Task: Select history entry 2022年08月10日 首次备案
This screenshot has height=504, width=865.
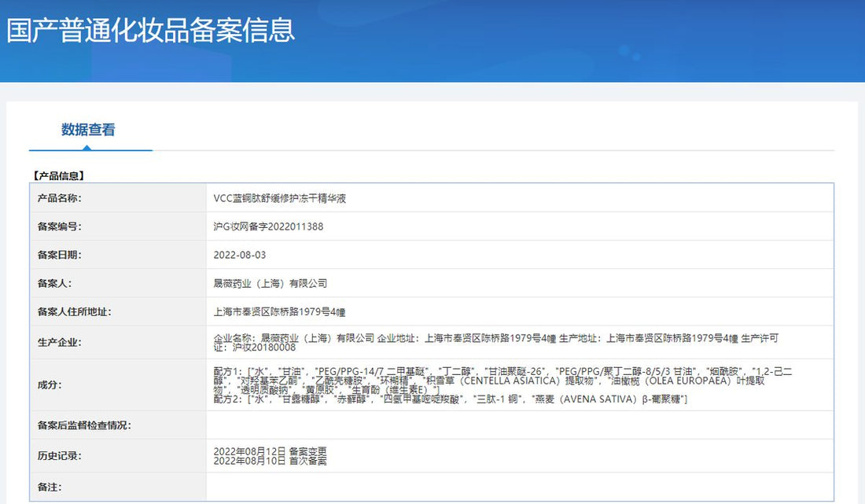Action: 271,461
